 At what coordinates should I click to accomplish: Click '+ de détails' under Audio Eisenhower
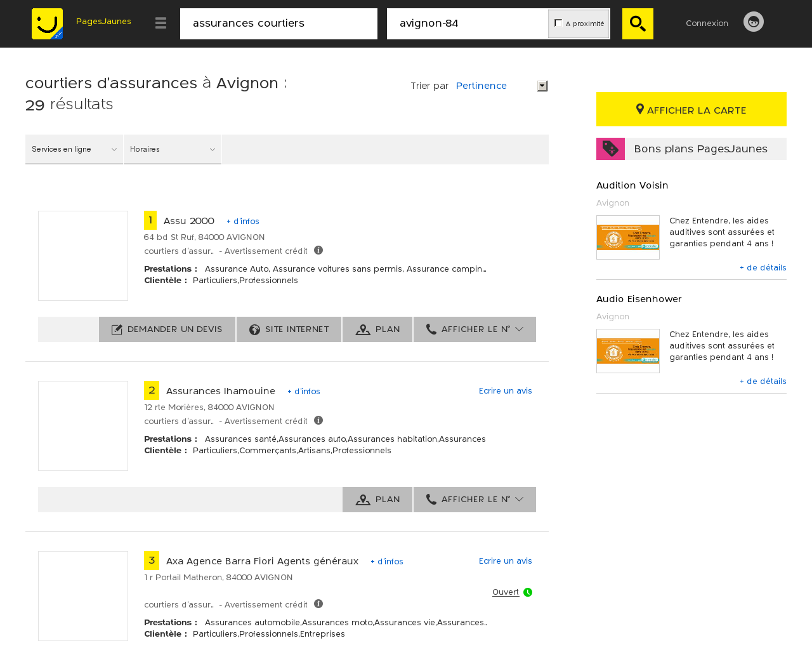coord(763,381)
